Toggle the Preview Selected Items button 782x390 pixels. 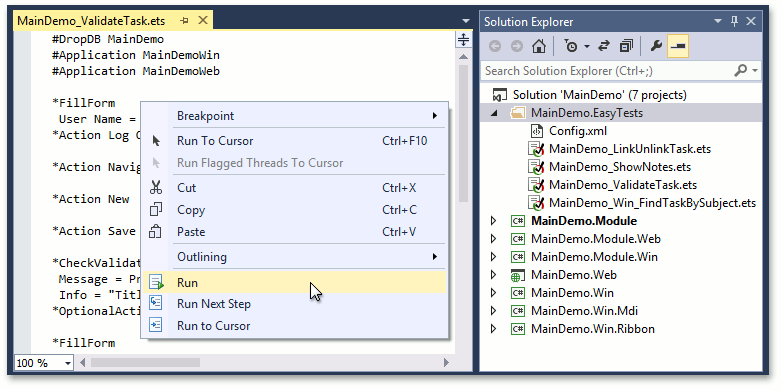coord(678,46)
